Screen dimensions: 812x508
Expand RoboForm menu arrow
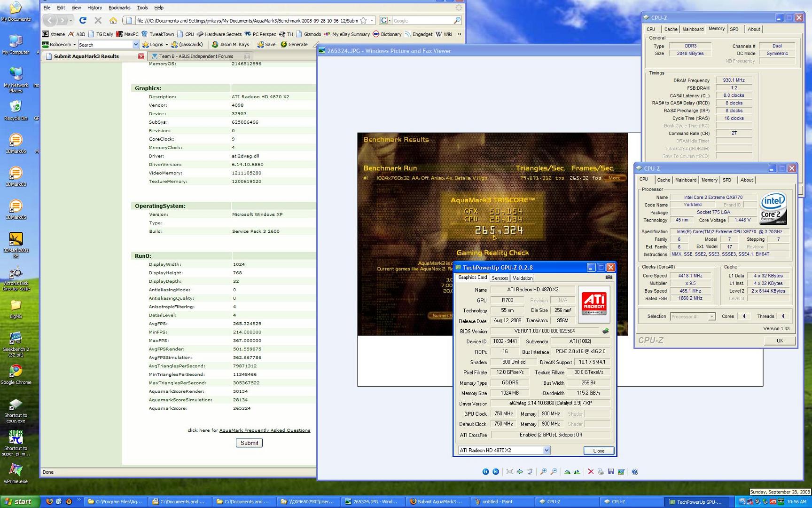click(74, 45)
